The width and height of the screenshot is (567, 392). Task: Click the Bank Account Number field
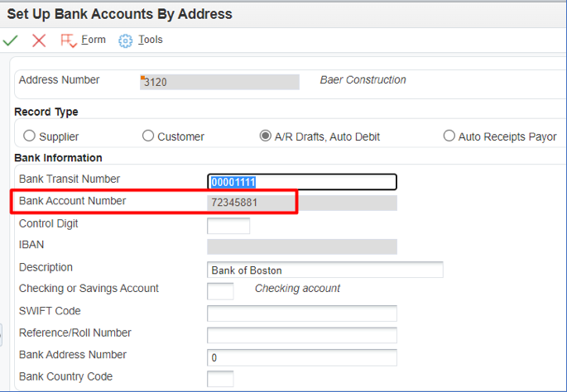(302, 203)
